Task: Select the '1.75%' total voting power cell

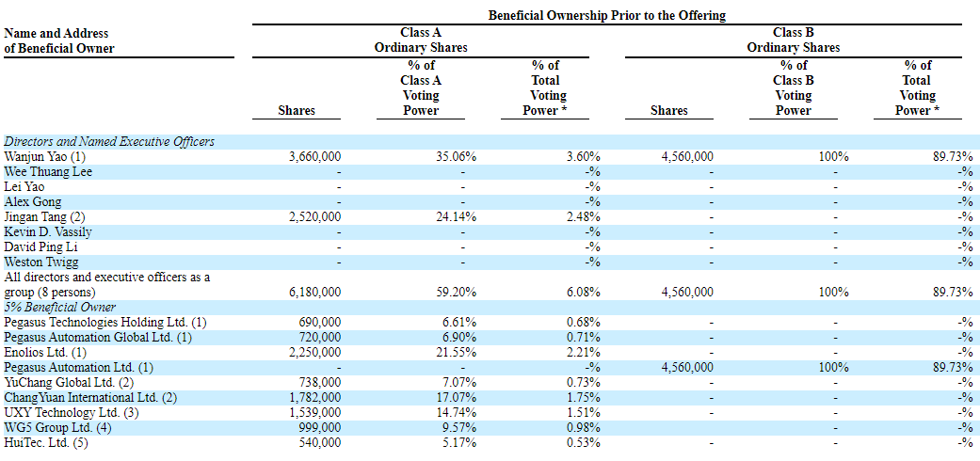Action: (583, 397)
